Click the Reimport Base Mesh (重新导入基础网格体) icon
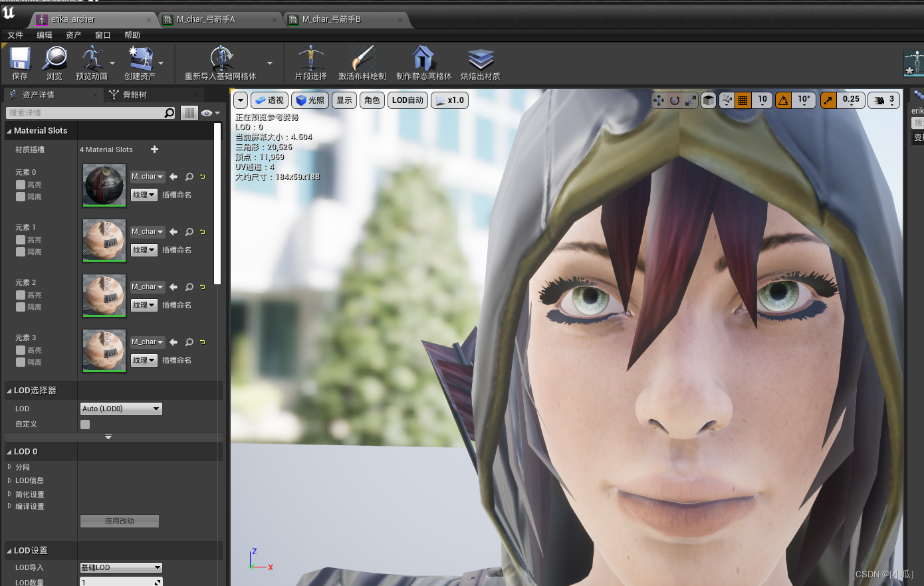924x586 pixels. click(221, 58)
